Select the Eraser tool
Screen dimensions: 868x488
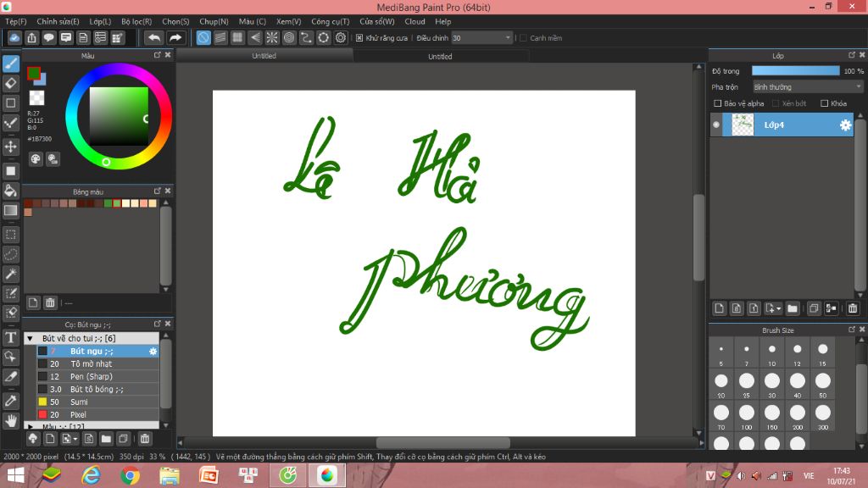pyautogui.click(x=10, y=84)
